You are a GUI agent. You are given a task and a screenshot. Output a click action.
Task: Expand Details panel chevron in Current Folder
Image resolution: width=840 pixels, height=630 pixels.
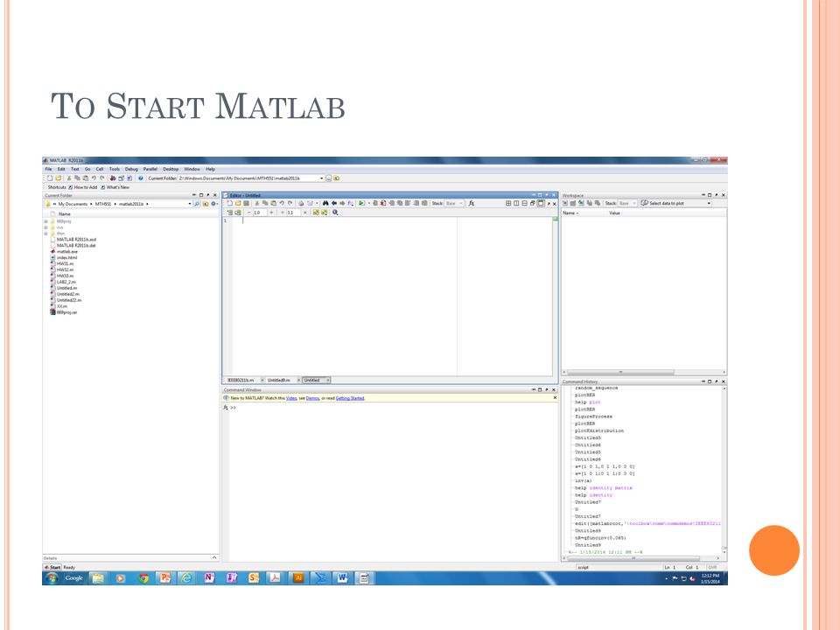click(214, 557)
